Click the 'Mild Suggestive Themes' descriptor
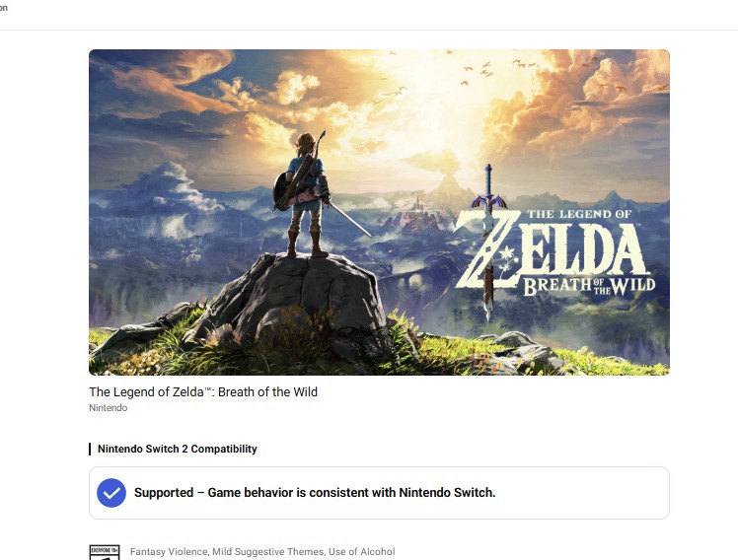The width and height of the screenshot is (738, 560). [x=268, y=551]
